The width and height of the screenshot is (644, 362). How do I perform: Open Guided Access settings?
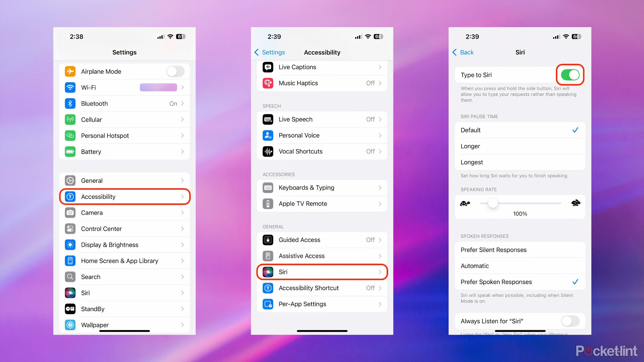click(x=322, y=240)
